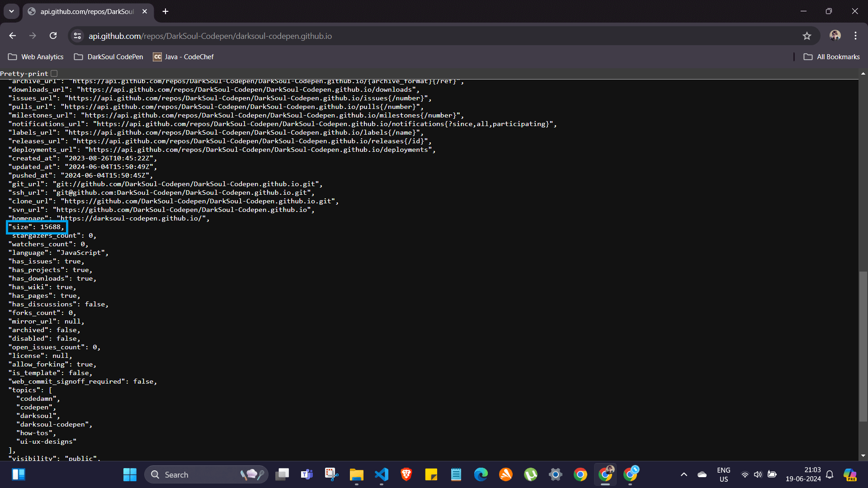Click the browser profile/account icon
This screenshot has height=488, width=868.
pos(835,36)
